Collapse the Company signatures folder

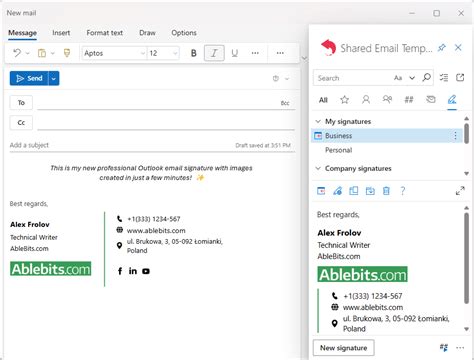(x=318, y=168)
